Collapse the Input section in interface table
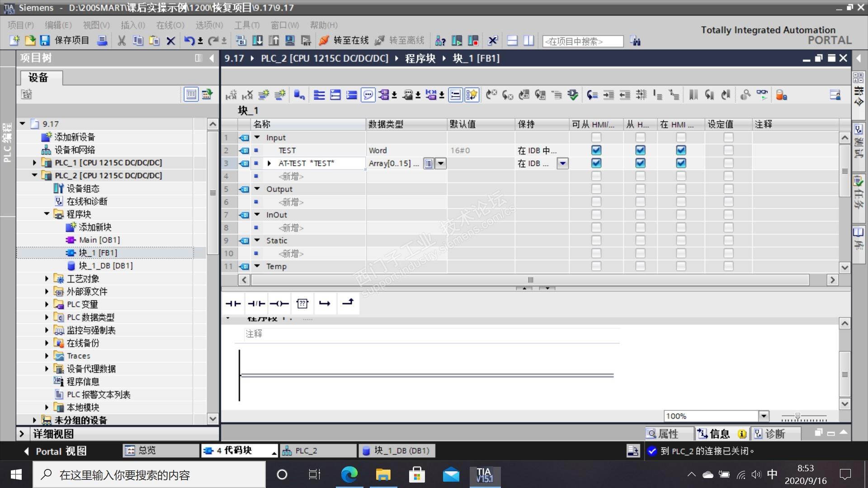This screenshot has width=868, height=488. (x=257, y=137)
